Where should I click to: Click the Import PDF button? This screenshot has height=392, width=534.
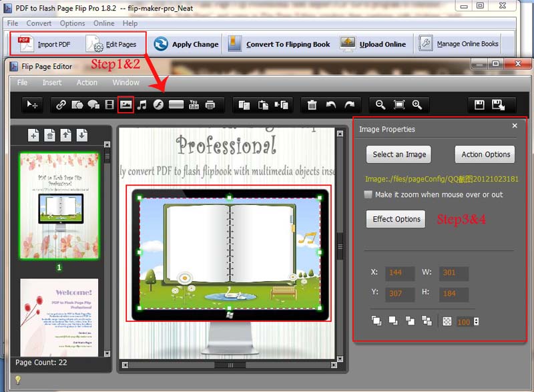[x=44, y=44]
